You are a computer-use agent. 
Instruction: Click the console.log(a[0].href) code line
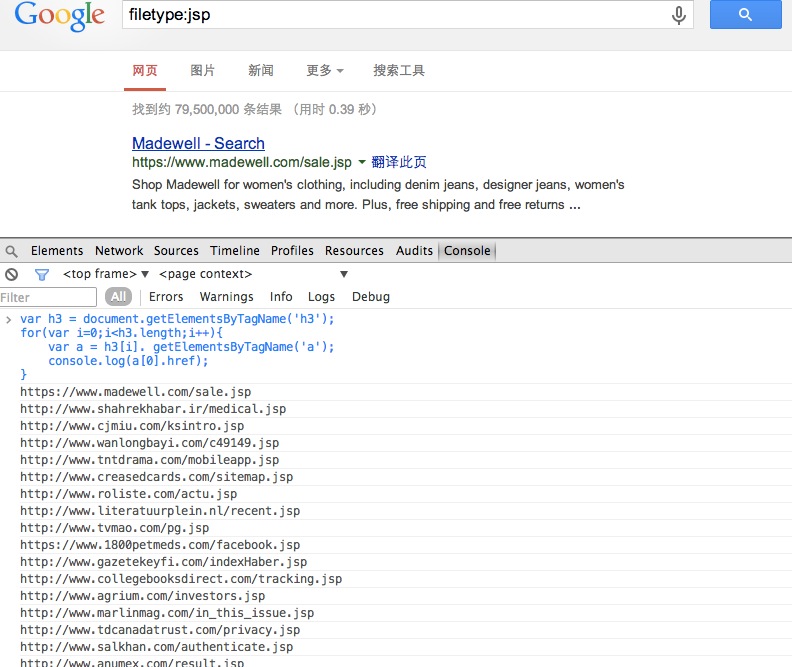(x=128, y=361)
